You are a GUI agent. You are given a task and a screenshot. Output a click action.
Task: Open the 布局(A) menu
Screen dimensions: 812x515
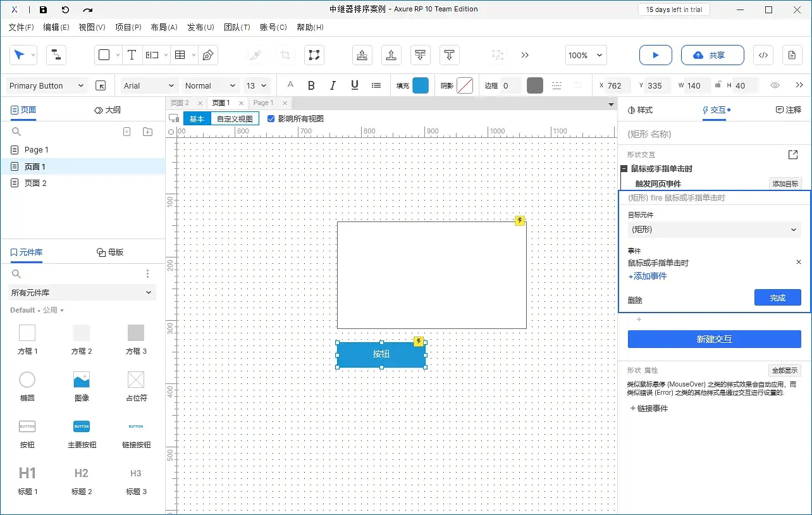click(x=164, y=27)
